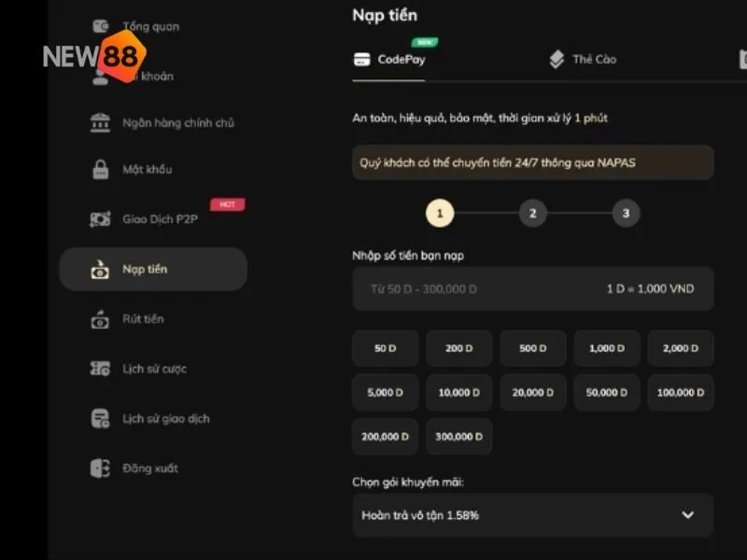This screenshot has height=560, width=747.
Task: Pick the 100,000 D preset amount
Action: [x=681, y=392]
